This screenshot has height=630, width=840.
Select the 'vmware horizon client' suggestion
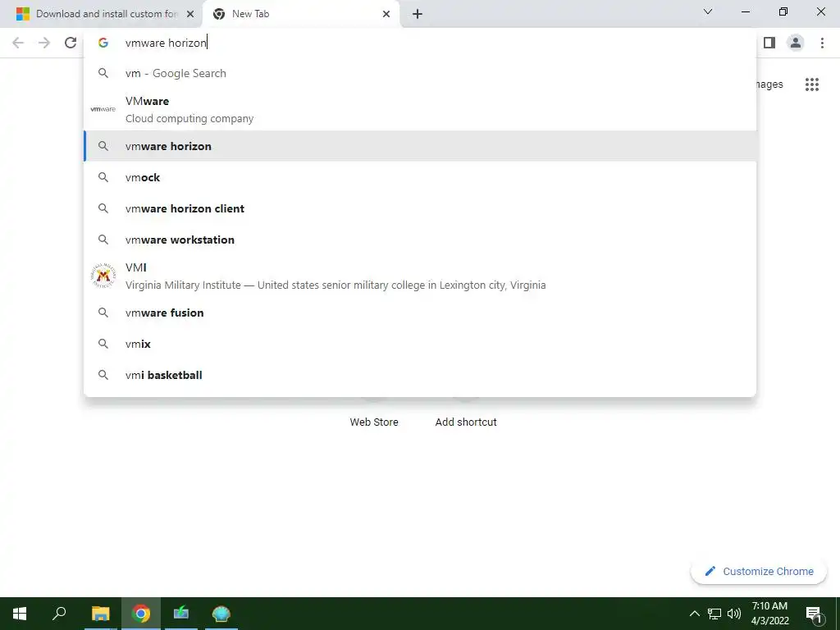[420, 208]
